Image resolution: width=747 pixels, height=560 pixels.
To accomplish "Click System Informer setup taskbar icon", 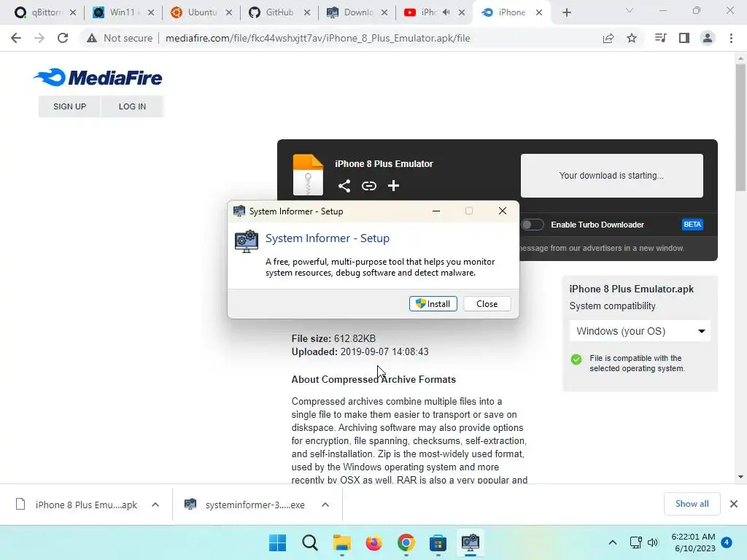I will (471, 542).
